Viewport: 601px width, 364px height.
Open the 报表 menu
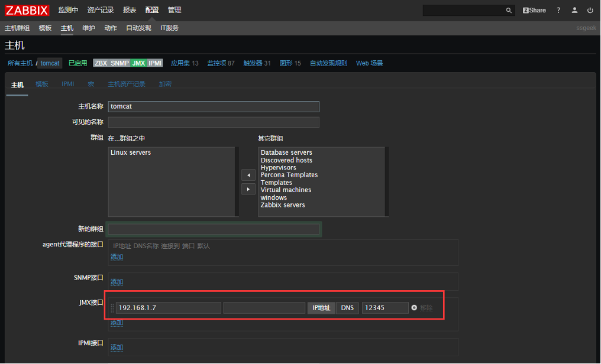(130, 10)
